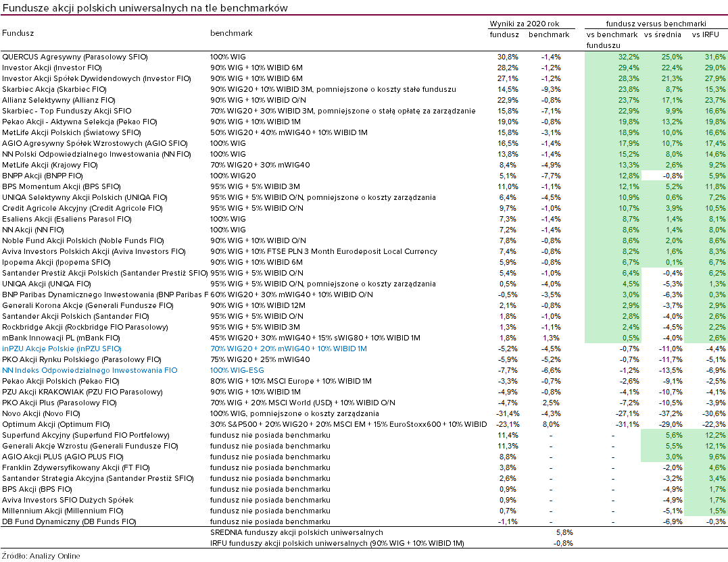
Task: Click the 'vs IRFU' column header
Action: click(705, 34)
